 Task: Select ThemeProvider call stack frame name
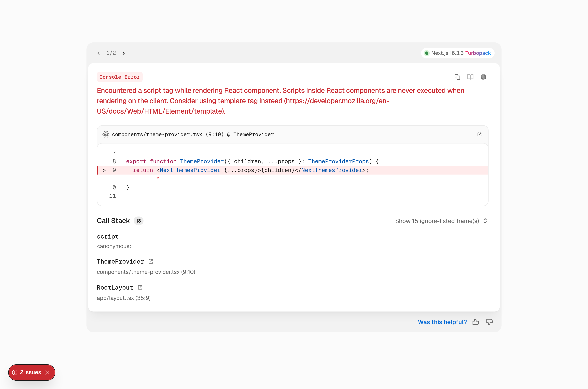click(120, 261)
